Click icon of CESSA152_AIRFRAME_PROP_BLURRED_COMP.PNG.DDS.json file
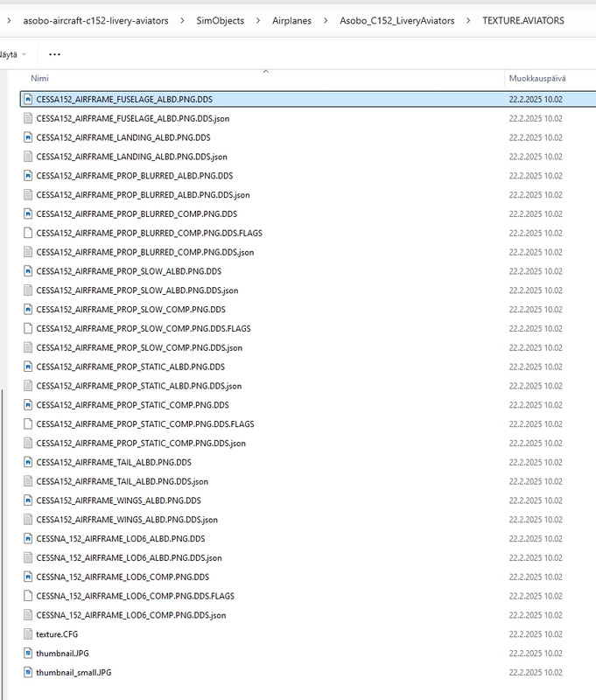 28,252
